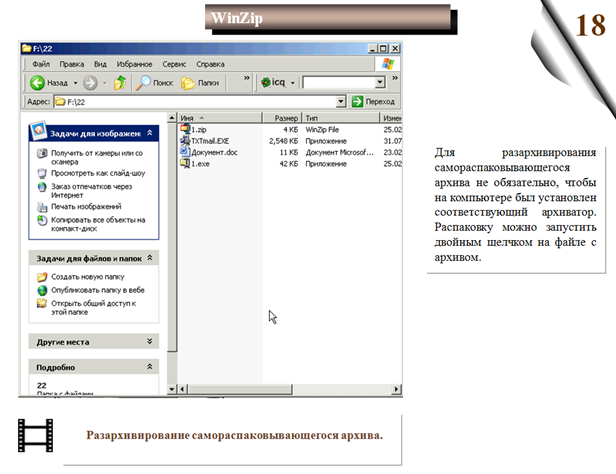
Task: Go up one folder level icon
Action: (x=120, y=82)
